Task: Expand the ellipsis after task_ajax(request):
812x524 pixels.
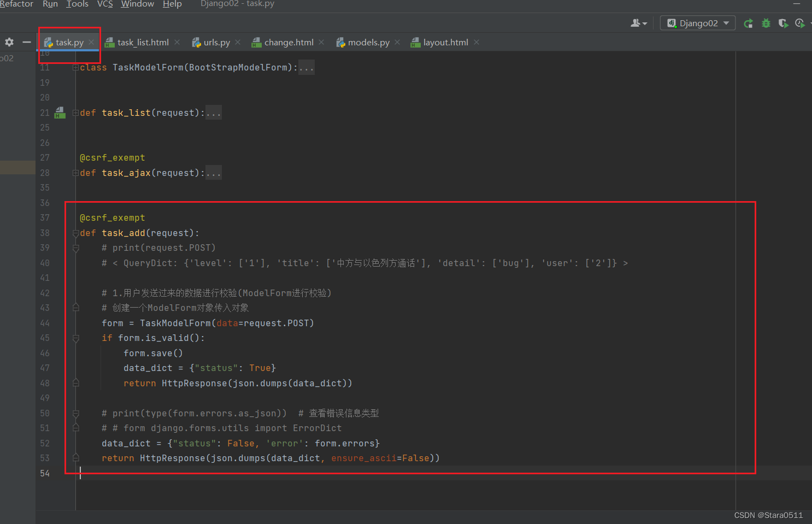Action: pyautogui.click(x=214, y=173)
